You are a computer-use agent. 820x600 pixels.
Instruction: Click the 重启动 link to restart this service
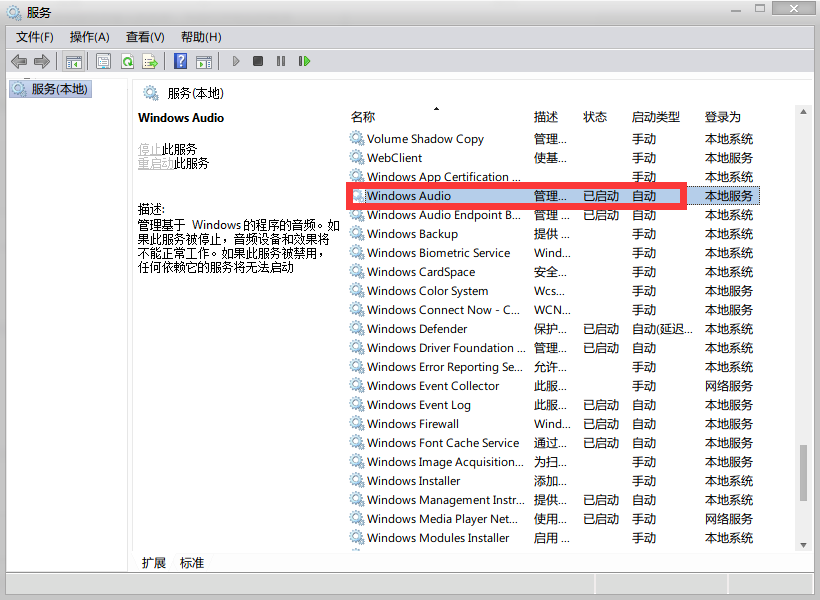[x=156, y=163]
